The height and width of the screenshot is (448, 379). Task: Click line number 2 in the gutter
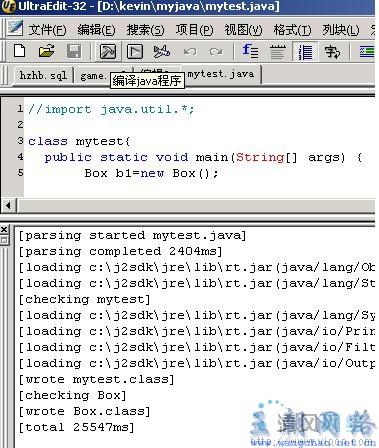(x=20, y=124)
